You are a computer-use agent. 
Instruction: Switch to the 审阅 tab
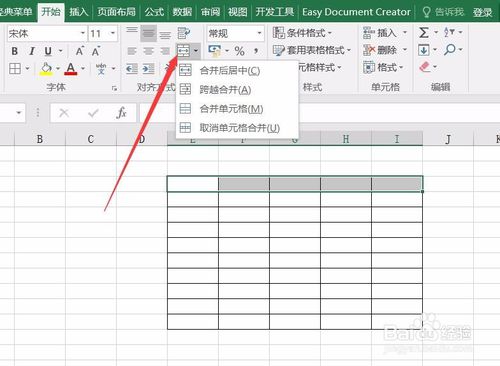pyautogui.click(x=210, y=12)
